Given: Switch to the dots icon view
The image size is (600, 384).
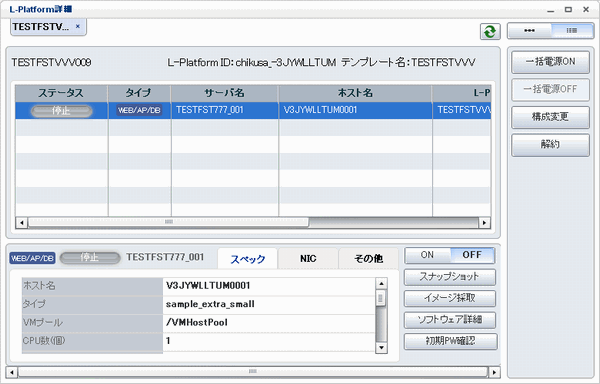Looking at the screenshot, I should pos(530,31).
